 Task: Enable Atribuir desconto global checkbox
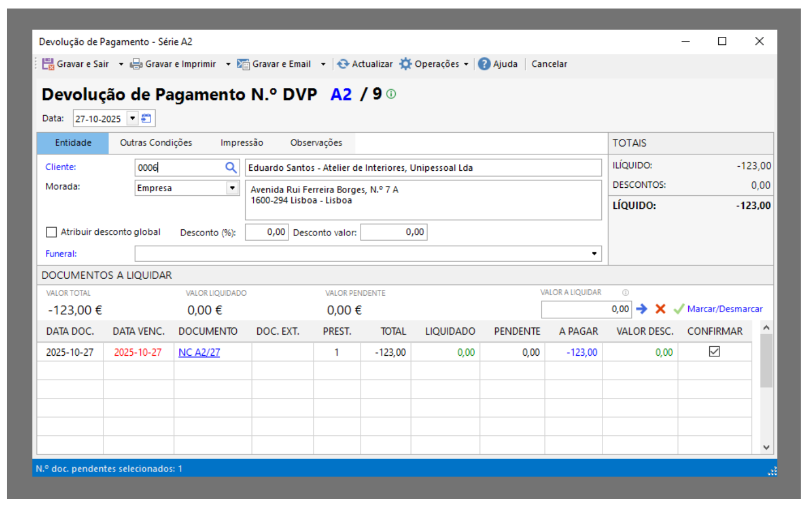[52, 232]
